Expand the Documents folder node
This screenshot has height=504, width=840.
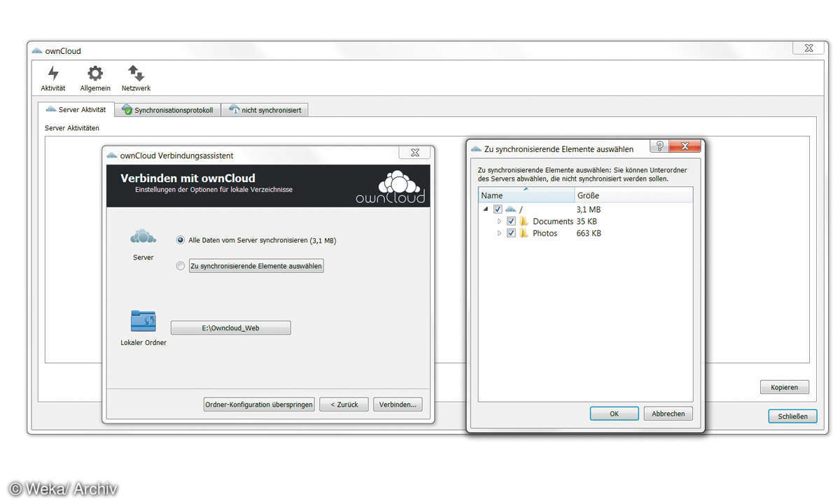tap(499, 221)
